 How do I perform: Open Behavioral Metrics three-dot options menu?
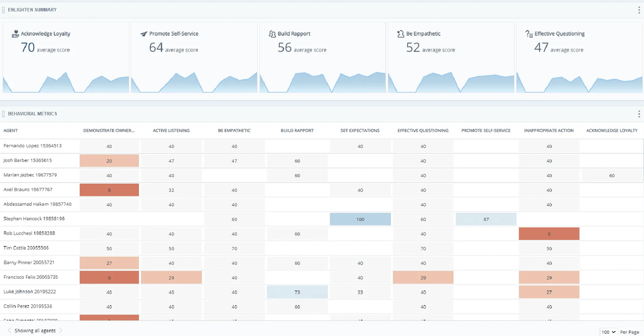639,114
